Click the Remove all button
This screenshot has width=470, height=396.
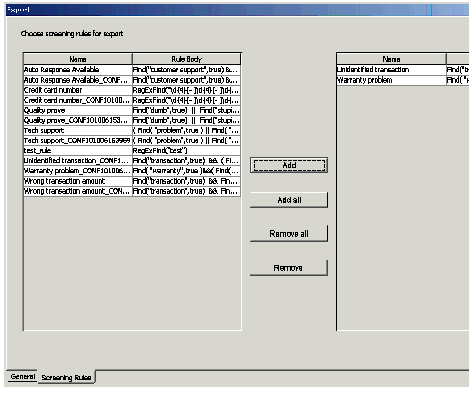point(289,233)
